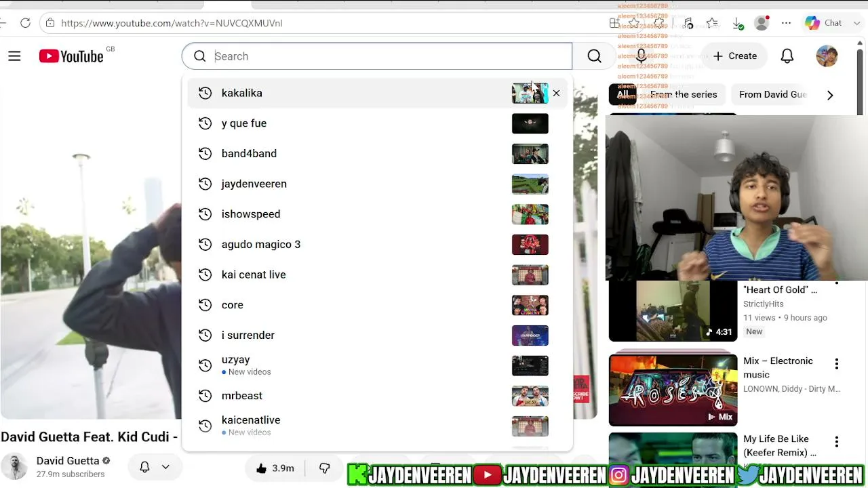Dislike the video with thumbs down
Screen dimensions: 868x488
pos(324,468)
